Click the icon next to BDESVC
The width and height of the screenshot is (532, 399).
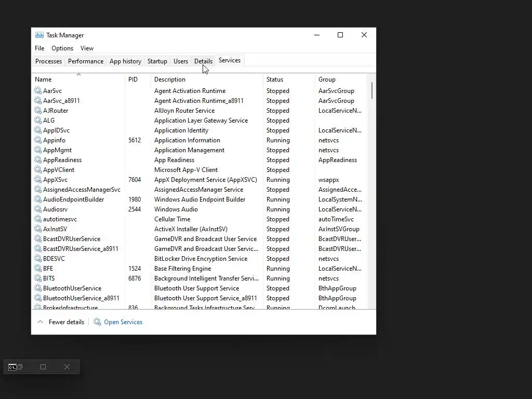point(37,258)
